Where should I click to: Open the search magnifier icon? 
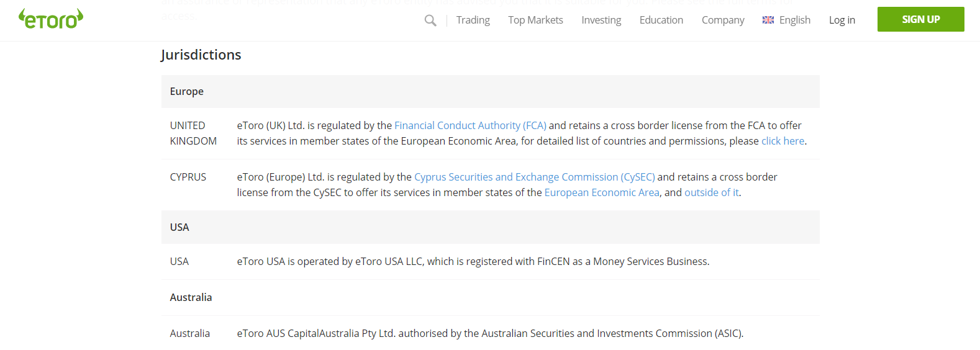coord(430,20)
